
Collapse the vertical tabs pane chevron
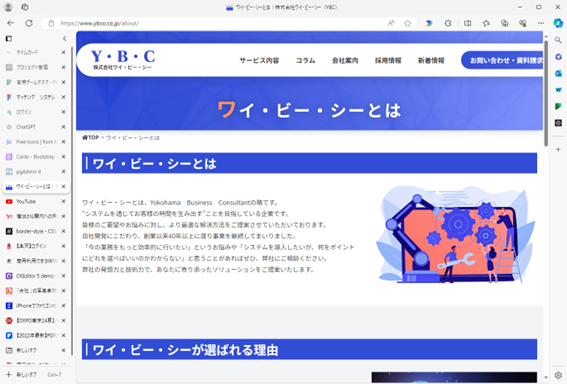pos(64,38)
